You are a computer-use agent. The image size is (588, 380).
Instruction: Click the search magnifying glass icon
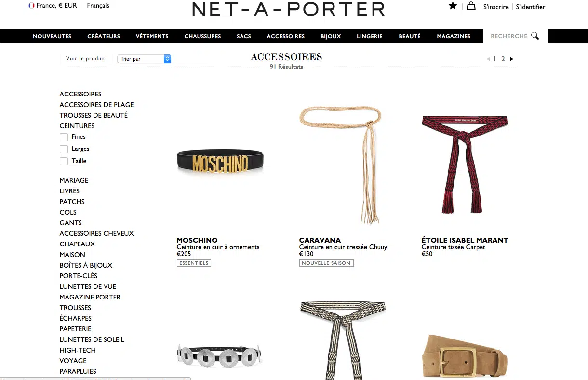(535, 36)
